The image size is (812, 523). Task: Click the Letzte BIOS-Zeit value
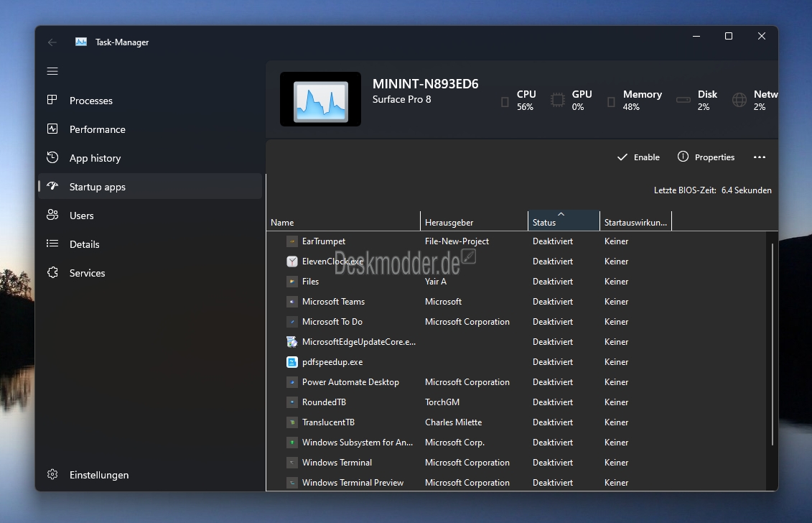(x=746, y=190)
